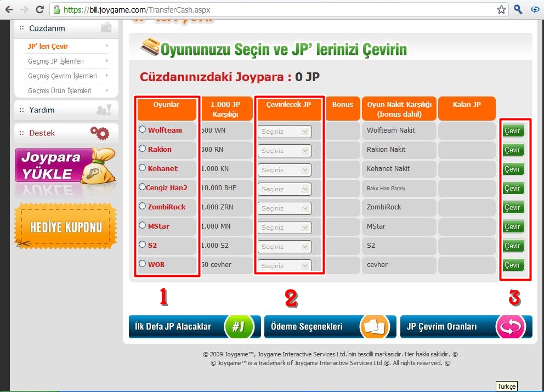Viewport: 544px width, 392px height.
Task: Click Çevir button for Rakion
Action: (513, 150)
